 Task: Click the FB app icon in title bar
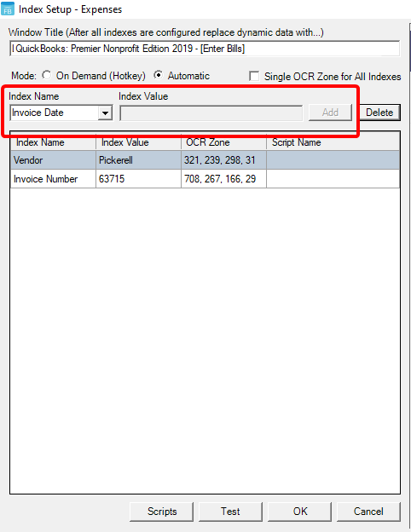(8, 9)
